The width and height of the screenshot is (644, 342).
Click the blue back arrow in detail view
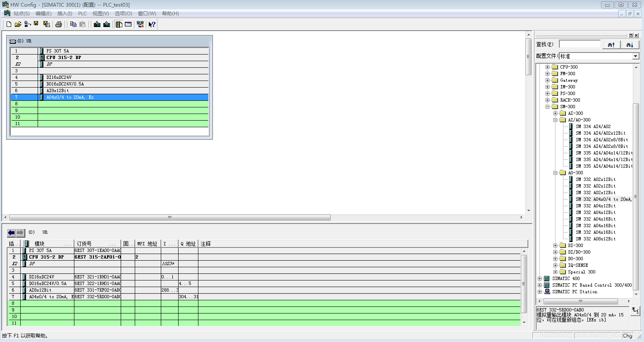(x=12, y=233)
